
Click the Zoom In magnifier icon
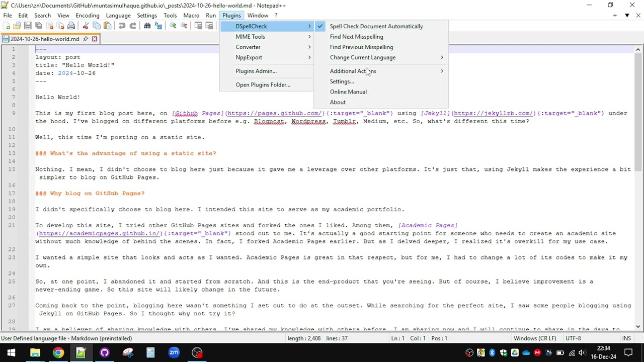(173, 26)
